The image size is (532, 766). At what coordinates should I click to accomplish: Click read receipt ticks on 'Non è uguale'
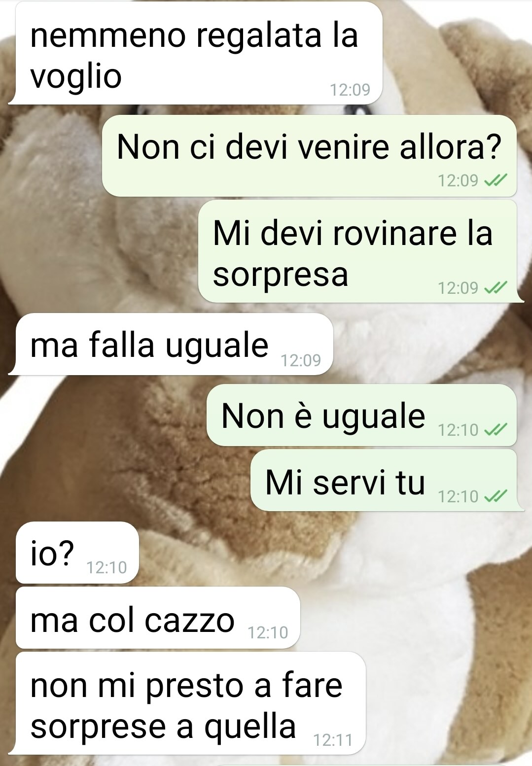(496, 430)
